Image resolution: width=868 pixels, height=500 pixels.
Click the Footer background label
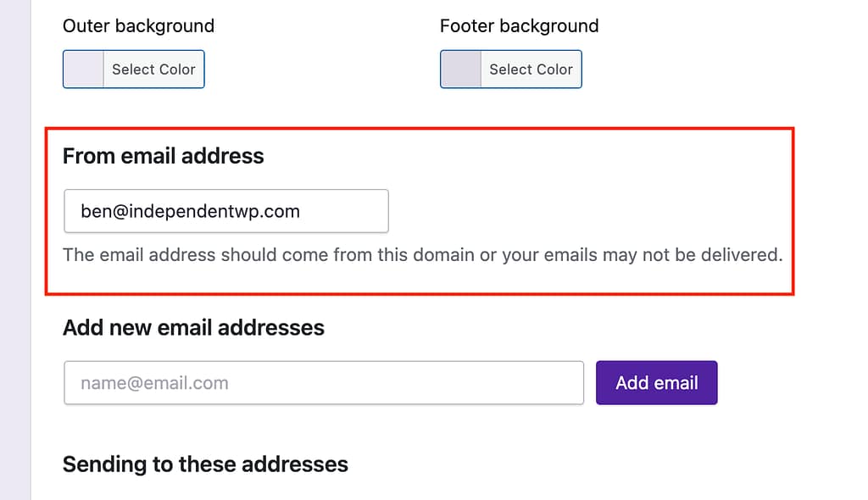tap(519, 26)
